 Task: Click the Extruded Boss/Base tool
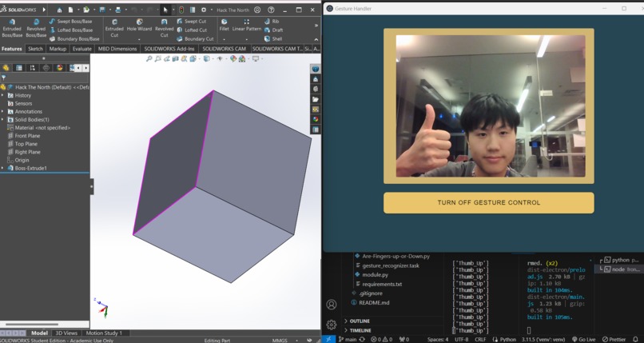[12, 28]
